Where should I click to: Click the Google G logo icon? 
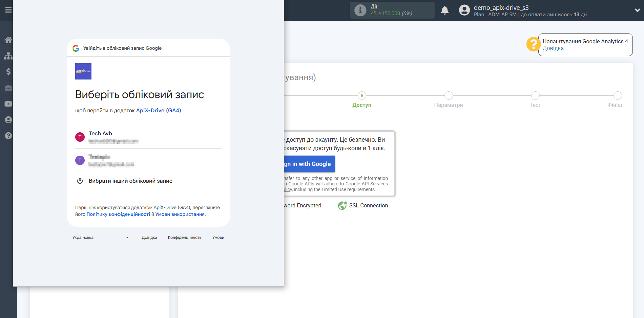[76, 48]
